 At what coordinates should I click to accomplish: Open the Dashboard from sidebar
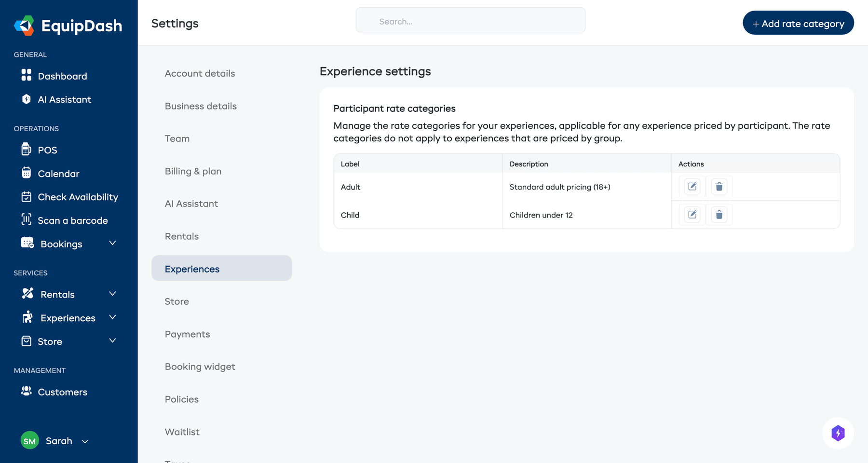[62, 76]
